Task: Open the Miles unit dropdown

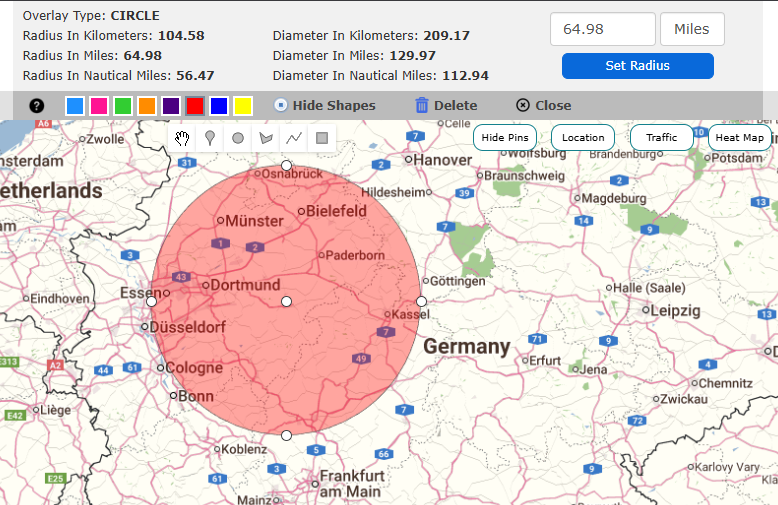Action: (692, 29)
